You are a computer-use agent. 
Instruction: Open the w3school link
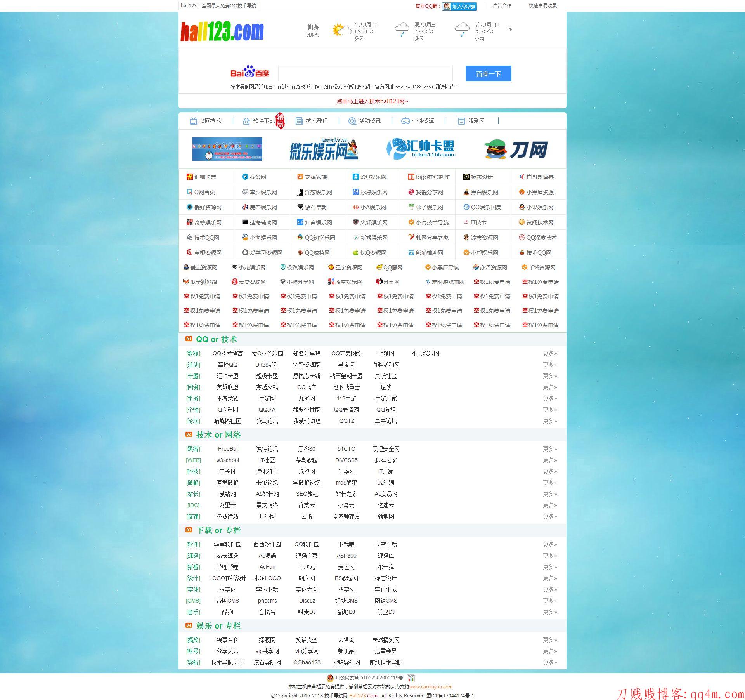coord(228,460)
